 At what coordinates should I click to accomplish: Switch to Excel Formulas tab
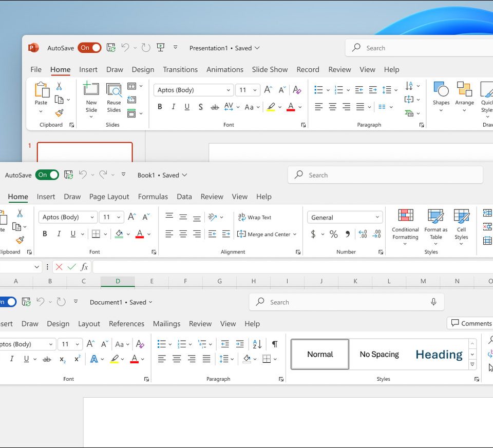[153, 197]
